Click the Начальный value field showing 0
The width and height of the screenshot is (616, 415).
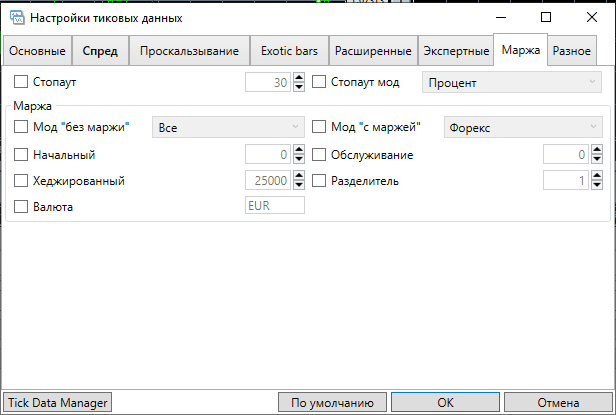pyautogui.click(x=268, y=154)
